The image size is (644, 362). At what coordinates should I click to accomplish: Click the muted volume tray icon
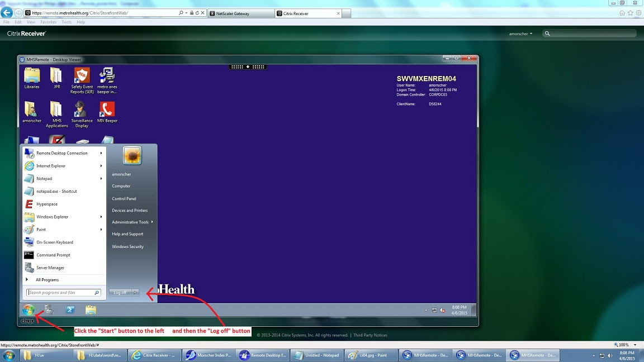pyautogui.click(x=442, y=310)
